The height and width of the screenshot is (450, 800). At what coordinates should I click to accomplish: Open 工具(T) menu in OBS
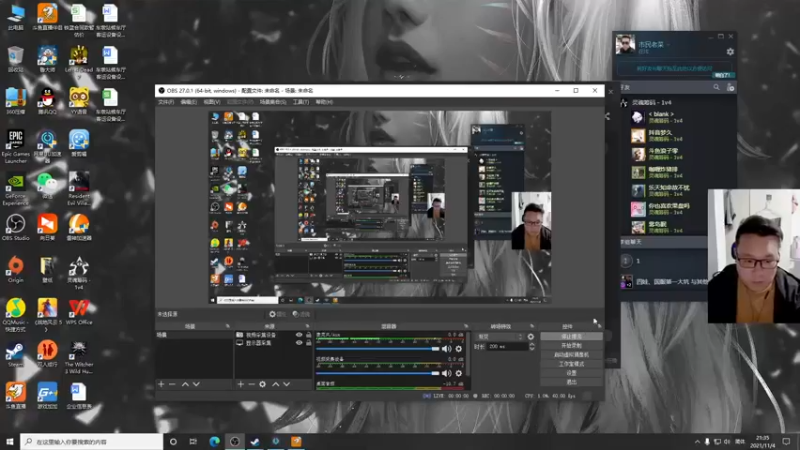point(301,102)
